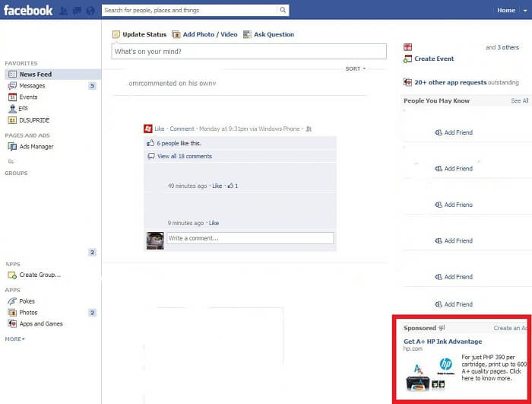
Task: Click the last Add Friend above Sponsored
Action: coord(454,304)
